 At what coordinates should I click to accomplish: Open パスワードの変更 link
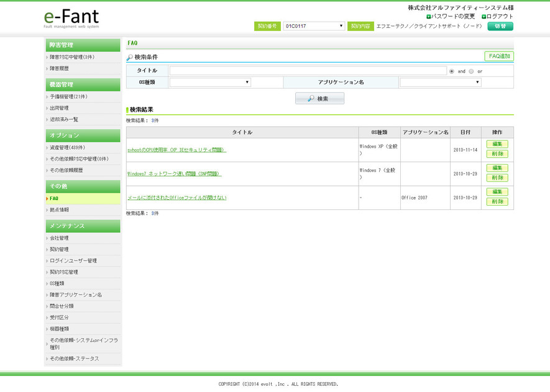451,17
